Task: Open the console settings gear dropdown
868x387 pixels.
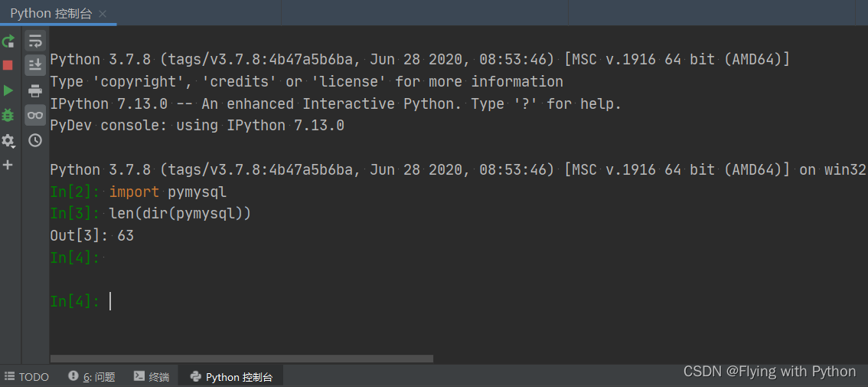Action: coord(8,141)
